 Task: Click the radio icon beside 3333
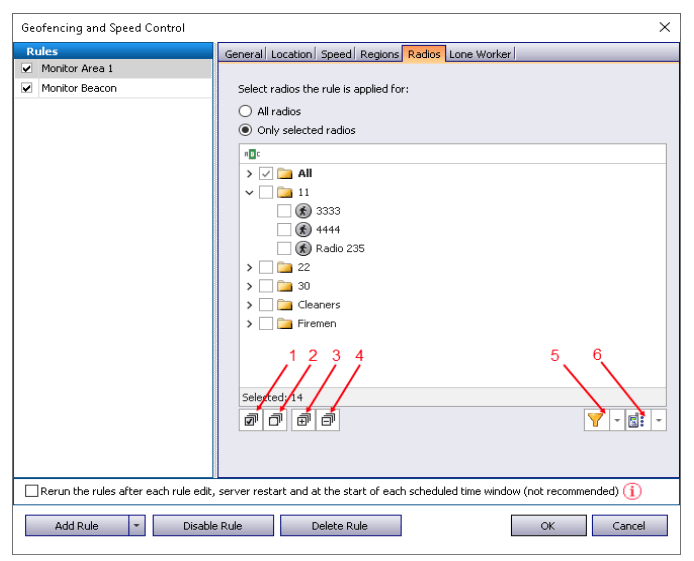coord(303,211)
